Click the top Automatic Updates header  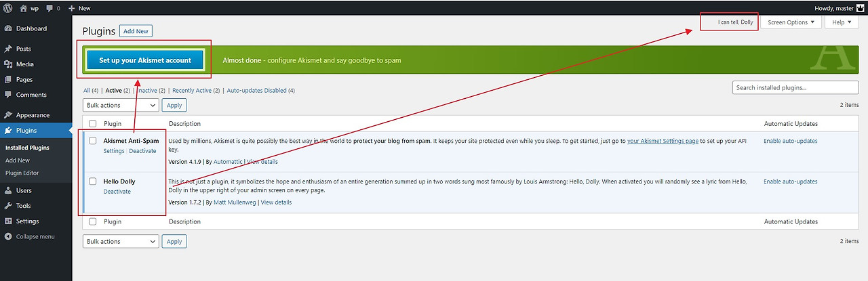pos(791,124)
